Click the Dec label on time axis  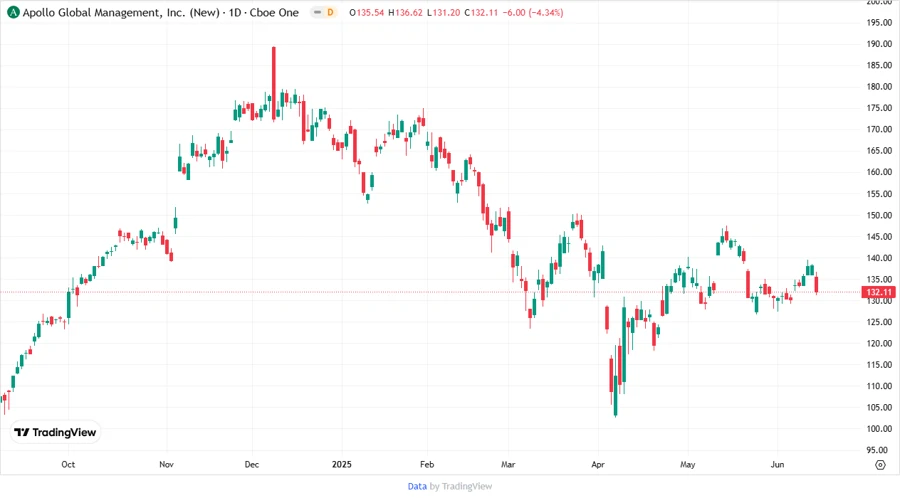[x=251, y=464]
